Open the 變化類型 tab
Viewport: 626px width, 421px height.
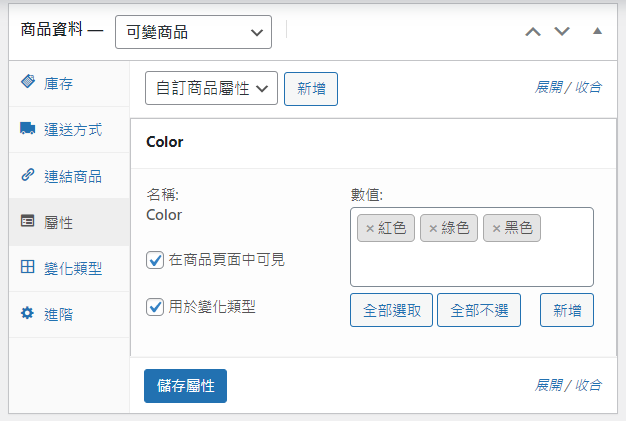[x=73, y=268]
